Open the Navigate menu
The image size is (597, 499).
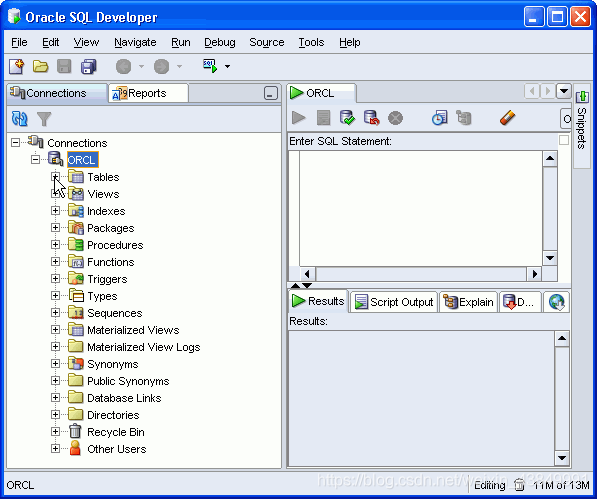(x=135, y=42)
